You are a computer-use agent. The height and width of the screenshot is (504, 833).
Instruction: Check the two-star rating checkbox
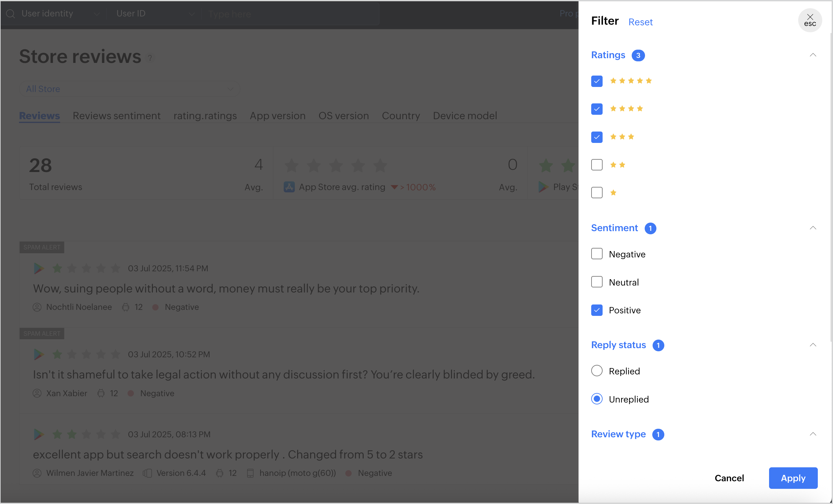[597, 165]
